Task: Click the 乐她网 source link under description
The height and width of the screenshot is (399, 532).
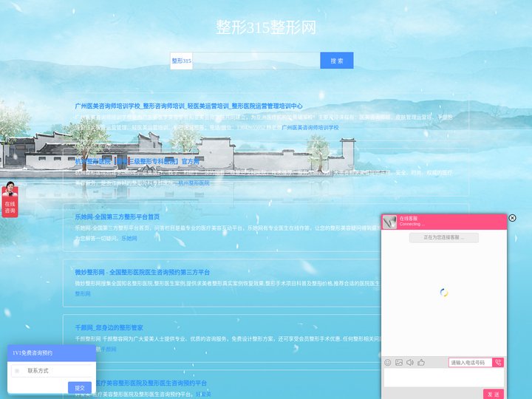Action: [129, 239]
